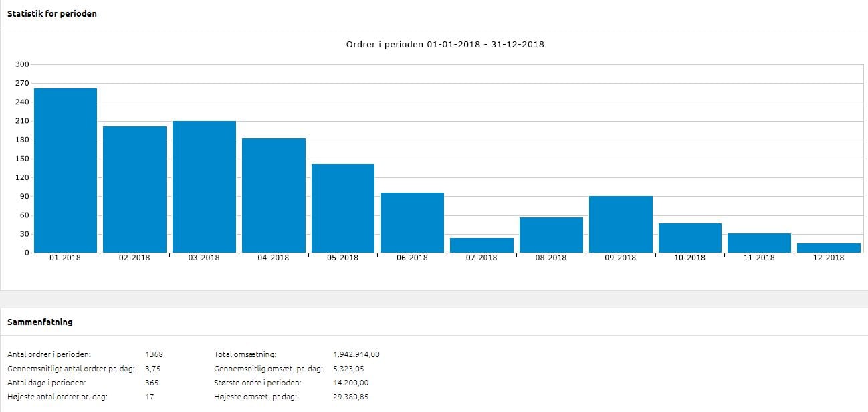Click the January 2018 bar in the chart
The width and height of the screenshot is (868, 412).
(66, 171)
